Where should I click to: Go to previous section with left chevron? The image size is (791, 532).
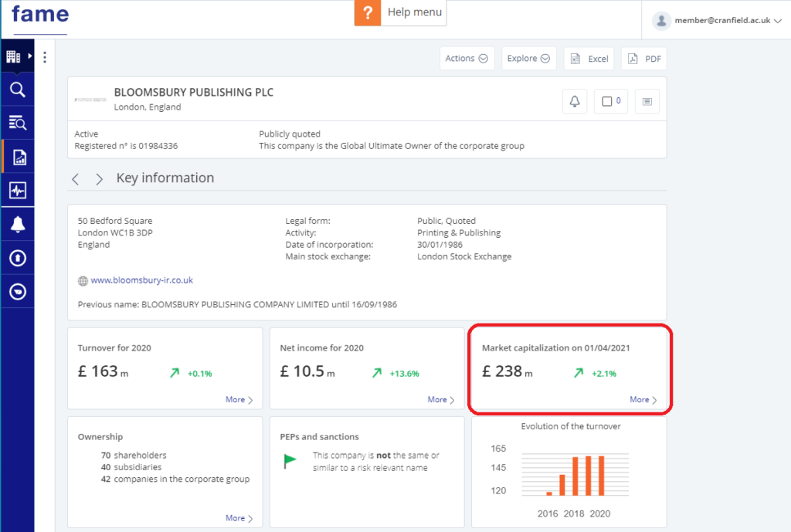pos(76,179)
